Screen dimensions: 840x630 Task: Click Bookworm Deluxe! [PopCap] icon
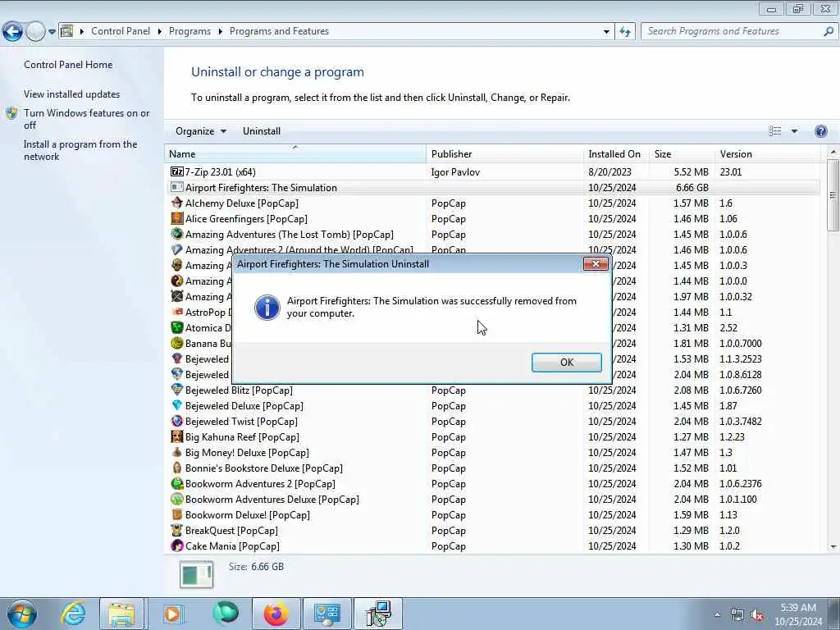tap(177, 514)
